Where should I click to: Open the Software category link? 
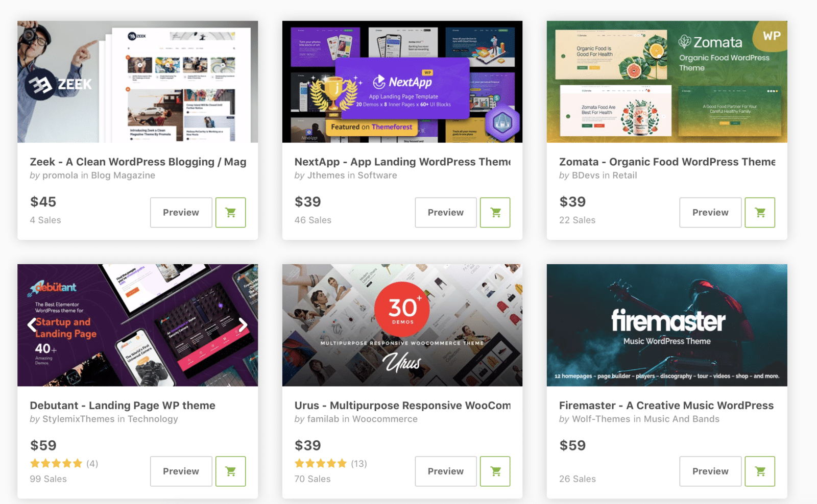(x=377, y=175)
